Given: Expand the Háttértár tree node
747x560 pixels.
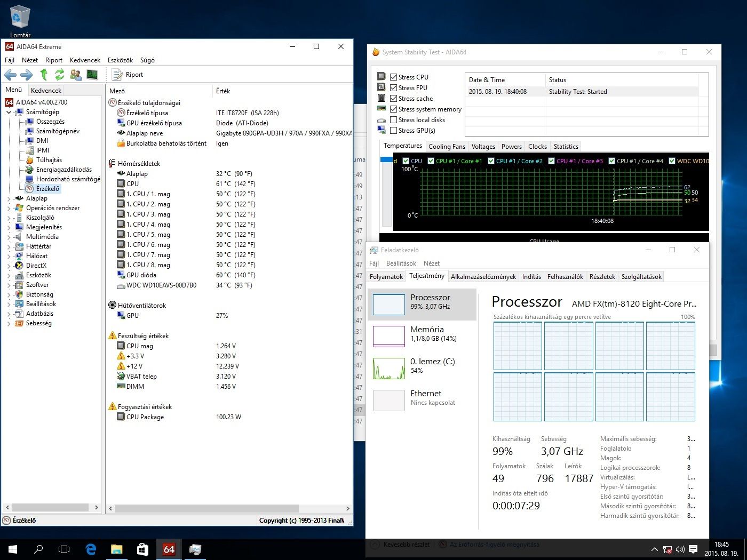Looking at the screenshot, I should pyautogui.click(x=9, y=246).
